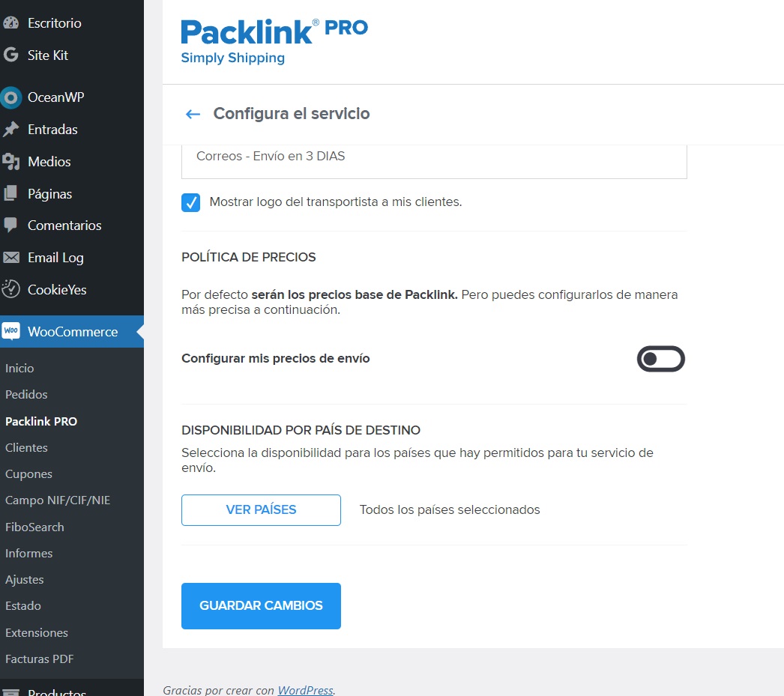Click the back arrow beside Configura el servicio

[193, 115]
